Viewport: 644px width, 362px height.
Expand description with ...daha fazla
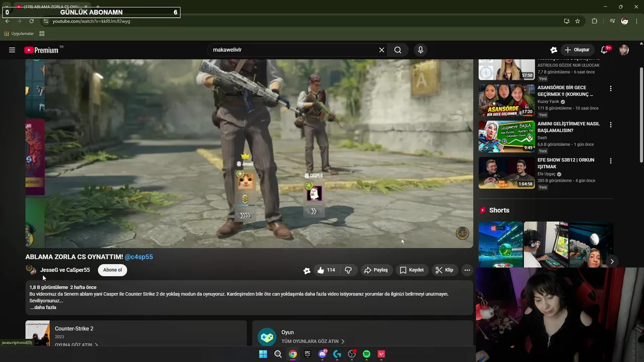tap(43, 307)
